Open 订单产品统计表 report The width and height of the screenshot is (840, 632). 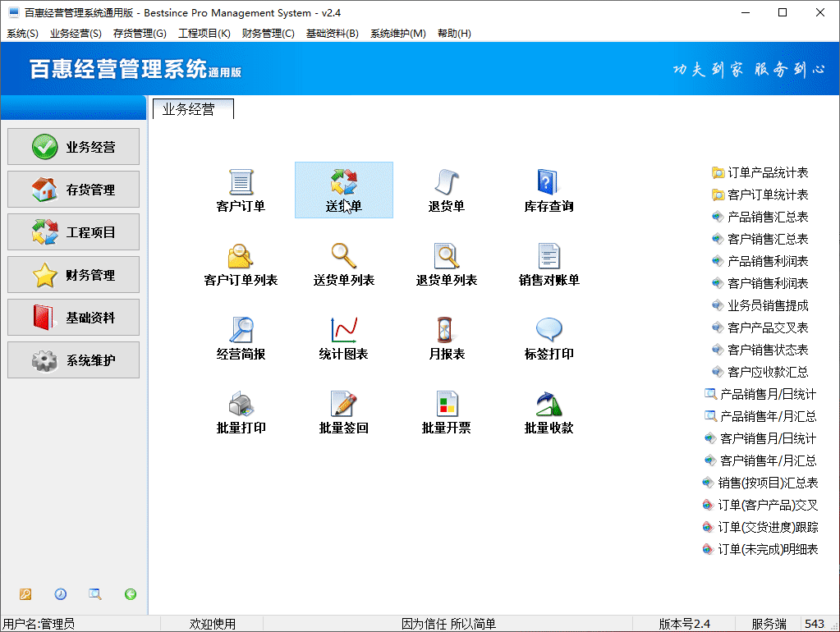tap(760, 172)
